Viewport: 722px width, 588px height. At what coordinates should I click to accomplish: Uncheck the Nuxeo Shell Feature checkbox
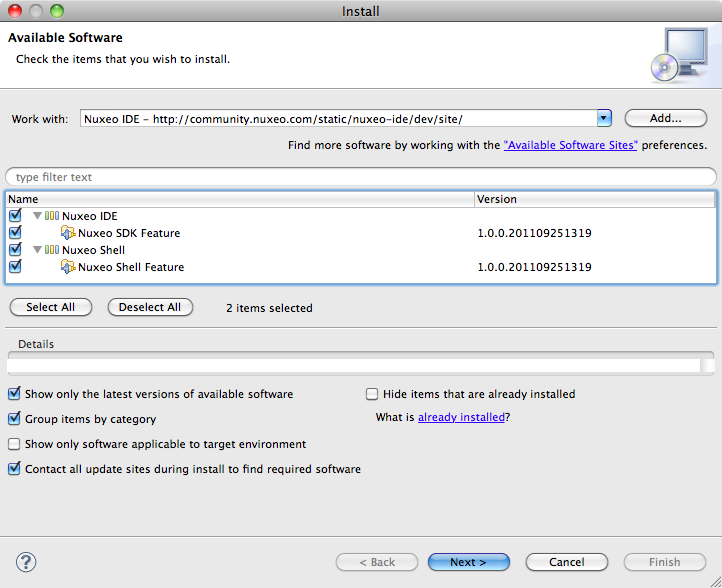[x=15, y=266]
